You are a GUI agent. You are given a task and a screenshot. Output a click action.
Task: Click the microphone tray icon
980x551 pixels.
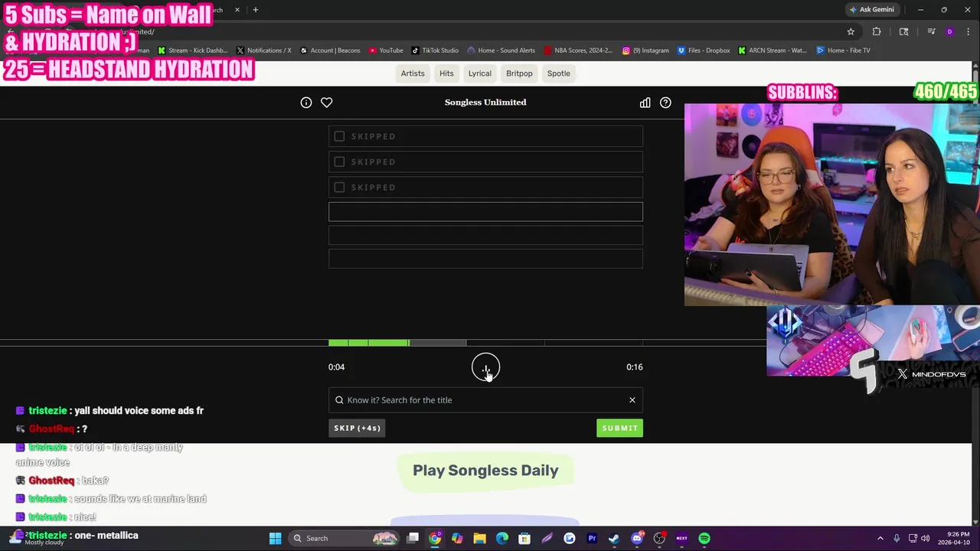(897, 539)
